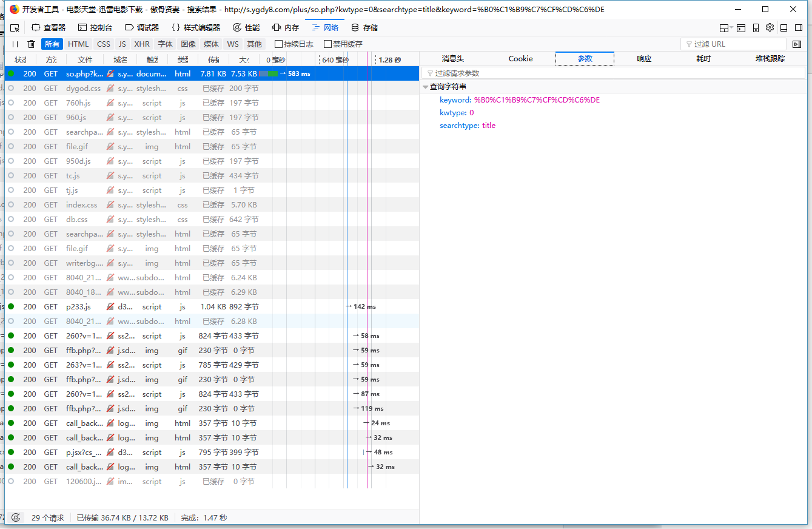Screen dimensions: 812x529
Task: Open the Cookie details tab
Action: click(x=521, y=59)
